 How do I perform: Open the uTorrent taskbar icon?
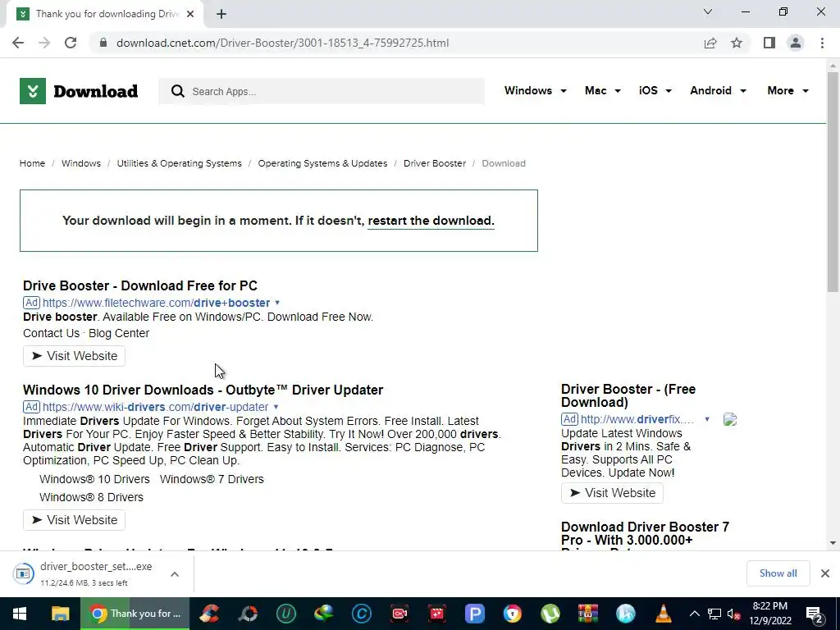tap(550, 614)
